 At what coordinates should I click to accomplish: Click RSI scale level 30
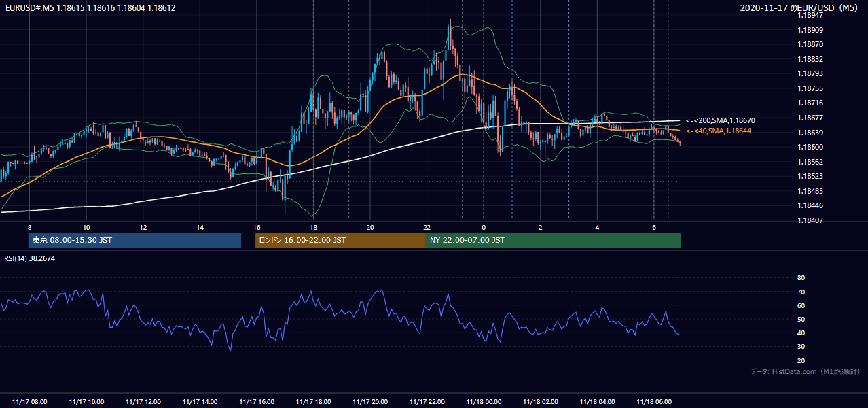click(801, 347)
